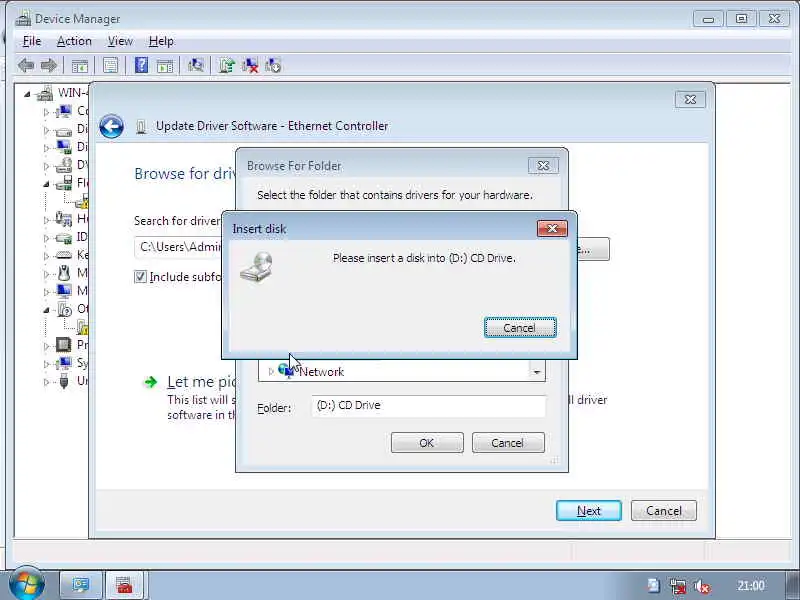Click the Folder field showing (D:) CD Drive
This screenshot has width=800, height=600.
(428, 406)
